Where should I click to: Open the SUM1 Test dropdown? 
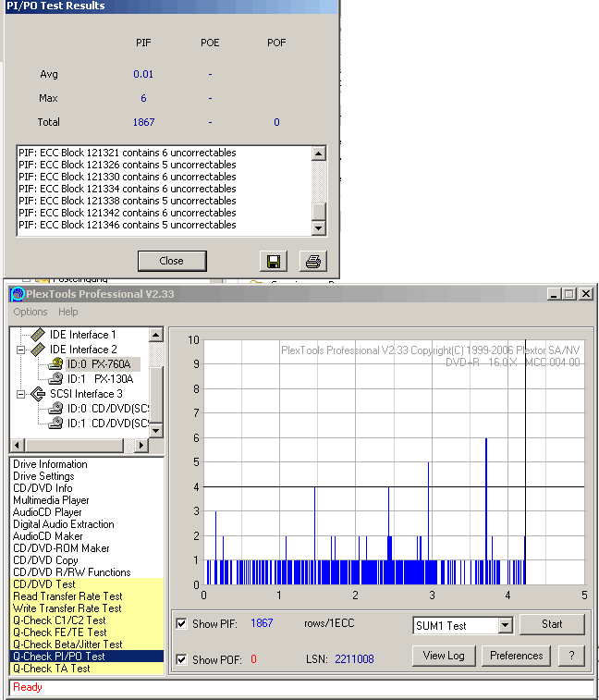pos(505,626)
